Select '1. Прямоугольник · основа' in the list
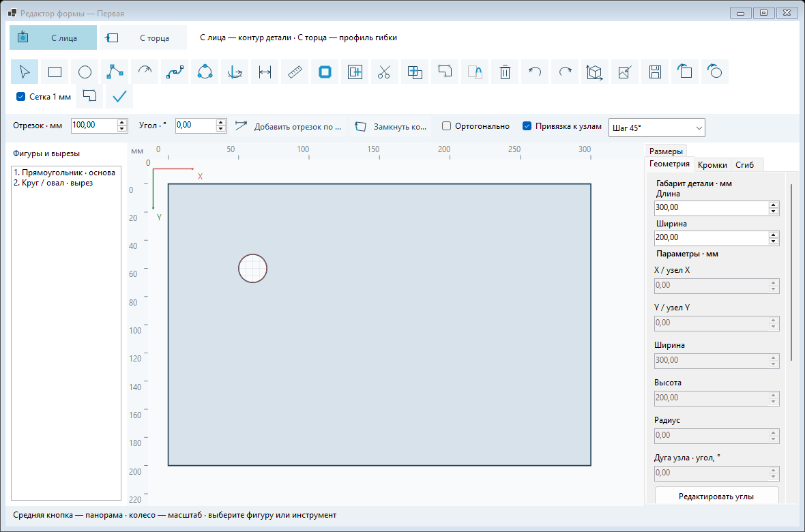The image size is (805, 532). tap(65, 173)
